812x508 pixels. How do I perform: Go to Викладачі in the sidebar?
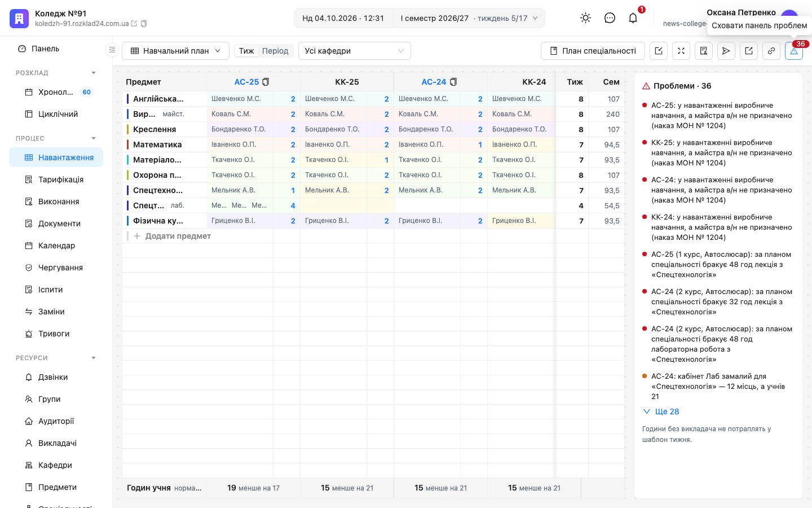pyautogui.click(x=56, y=443)
